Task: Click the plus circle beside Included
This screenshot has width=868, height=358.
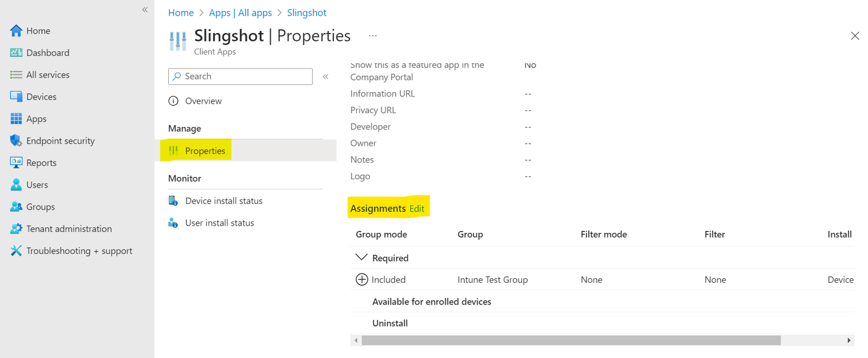Action: [x=362, y=280]
